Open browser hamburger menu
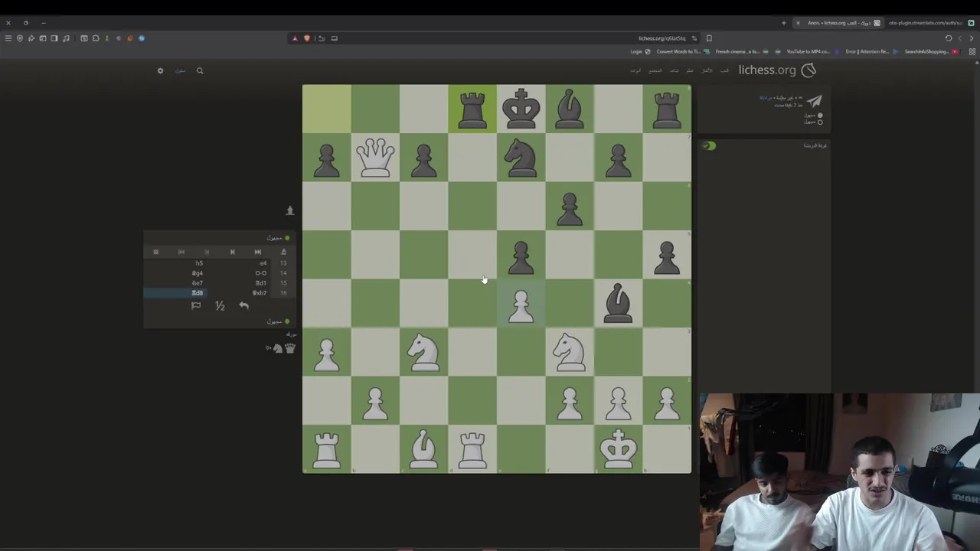Viewport: 980px width, 551px height. pyautogui.click(x=8, y=38)
